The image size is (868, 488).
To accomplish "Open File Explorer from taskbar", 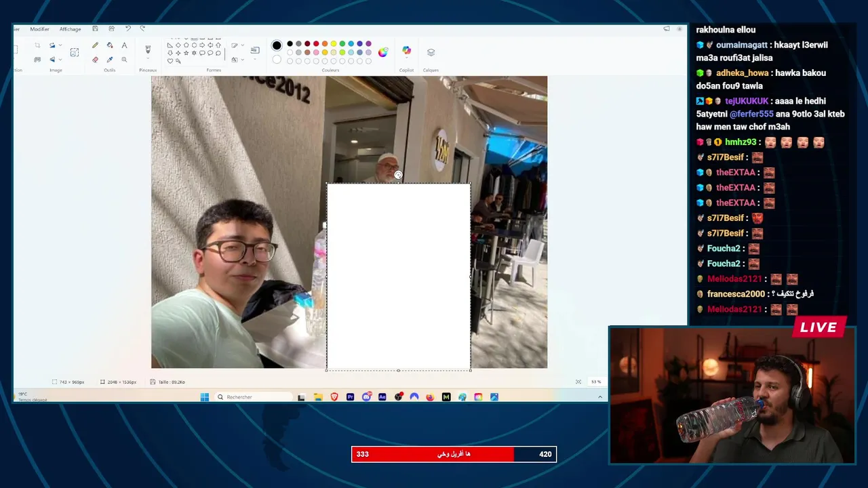I will click(x=318, y=397).
